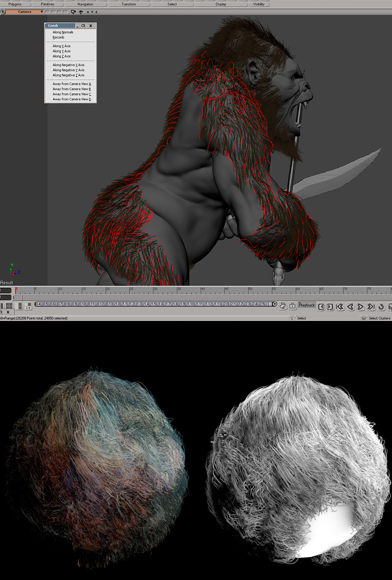This screenshot has width=392, height=580.
Task: Choose Away from Camera View D
Action: (x=72, y=100)
